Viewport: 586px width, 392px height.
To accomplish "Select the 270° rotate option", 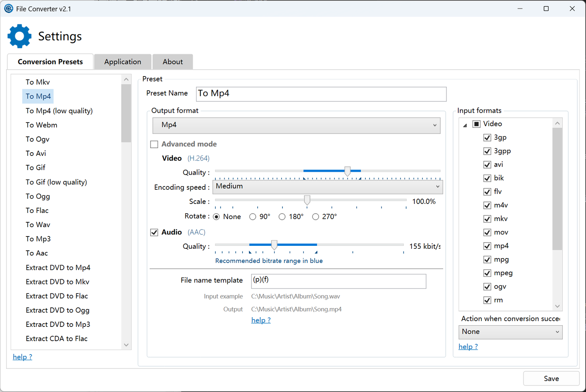I will [315, 217].
